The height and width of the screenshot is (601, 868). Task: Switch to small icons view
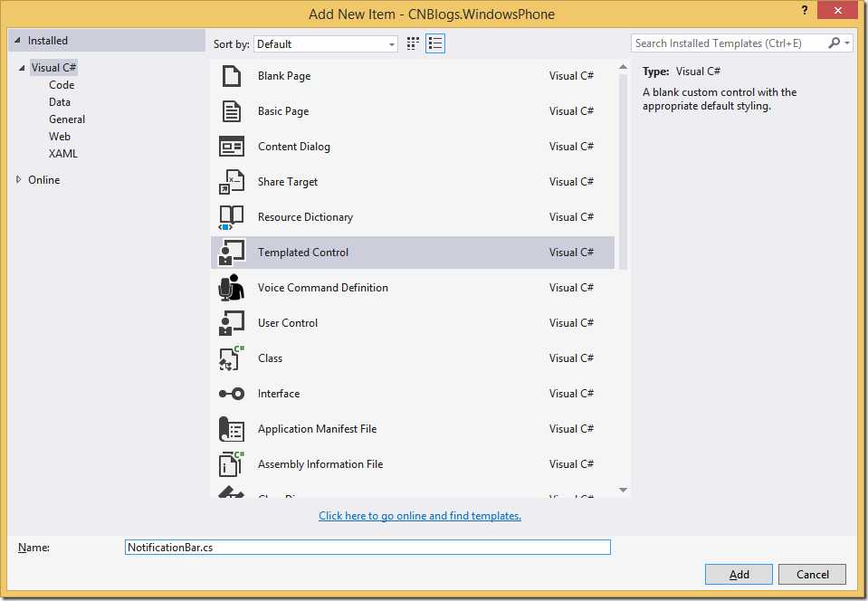pos(413,43)
